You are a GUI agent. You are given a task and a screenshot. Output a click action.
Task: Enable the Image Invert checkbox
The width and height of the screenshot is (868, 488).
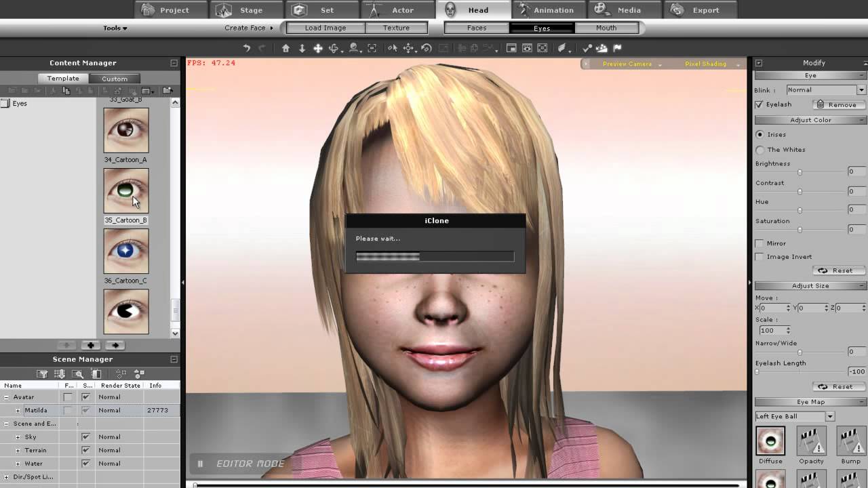[x=759, y=257]
